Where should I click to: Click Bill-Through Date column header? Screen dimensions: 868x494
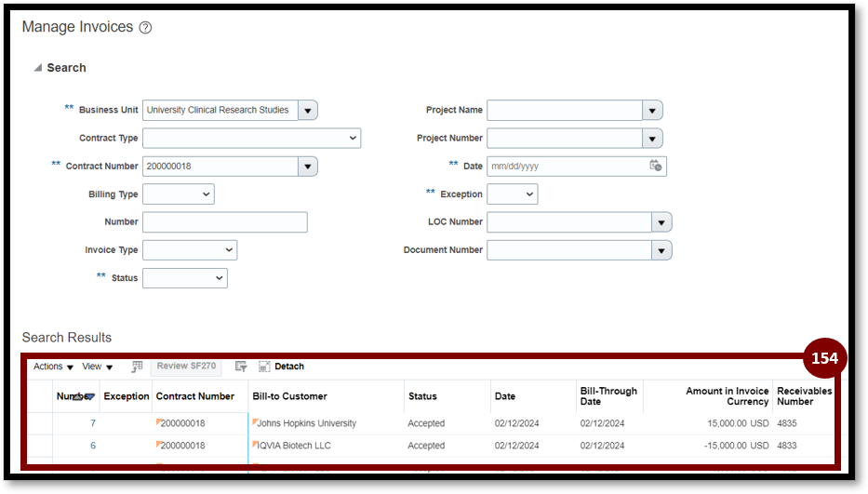pyautogui.click(x=608, y=396)
